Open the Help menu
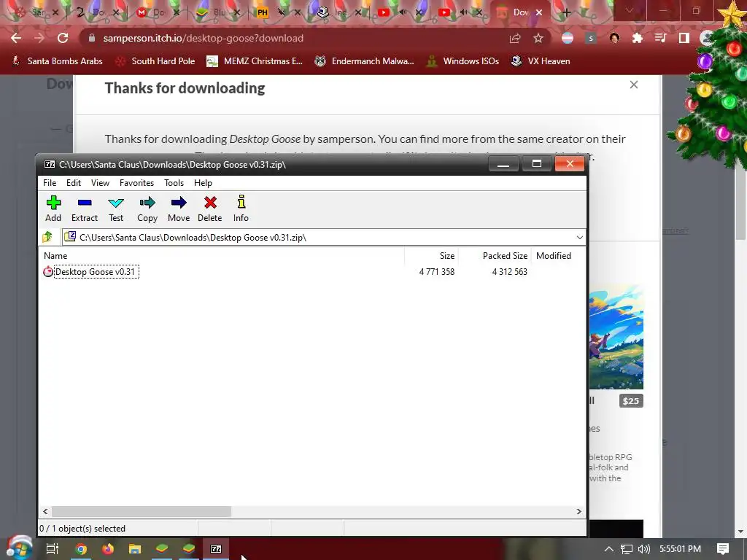Viewport: 747px width, 560px height. 203,183
